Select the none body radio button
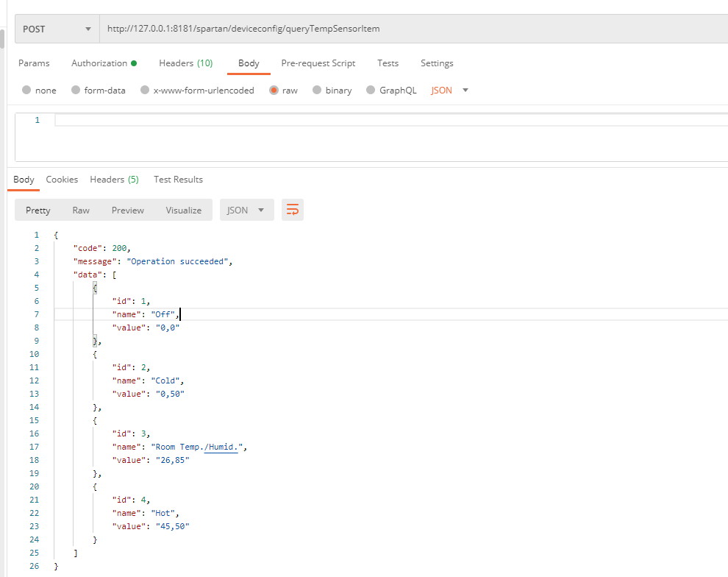This screenshot has height=577, width=728. coord(26,91)
